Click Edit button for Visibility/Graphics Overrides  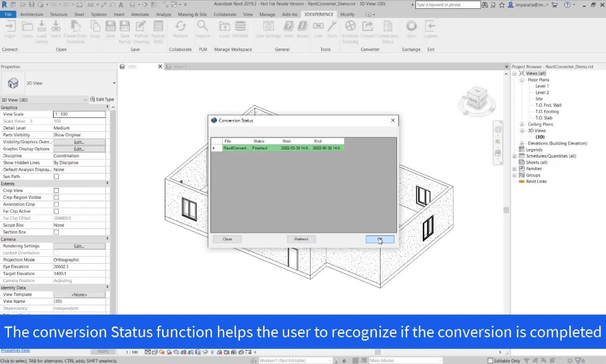pos(79,142)
